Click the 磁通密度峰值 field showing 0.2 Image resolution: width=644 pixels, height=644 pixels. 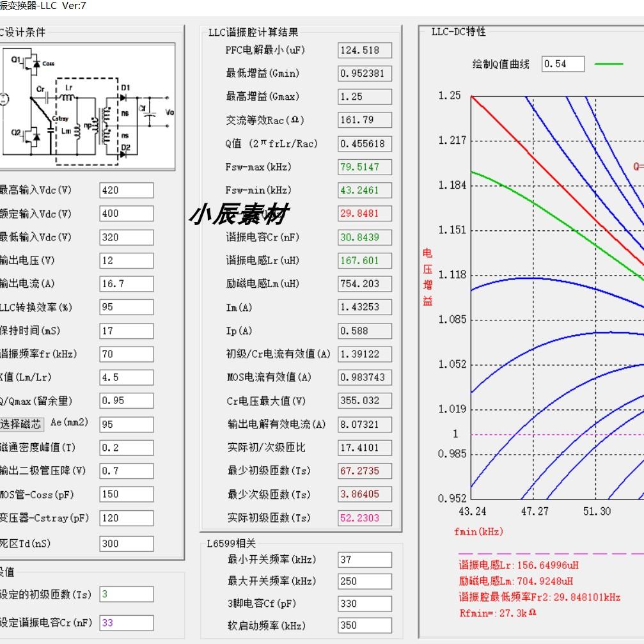point(127,448)
